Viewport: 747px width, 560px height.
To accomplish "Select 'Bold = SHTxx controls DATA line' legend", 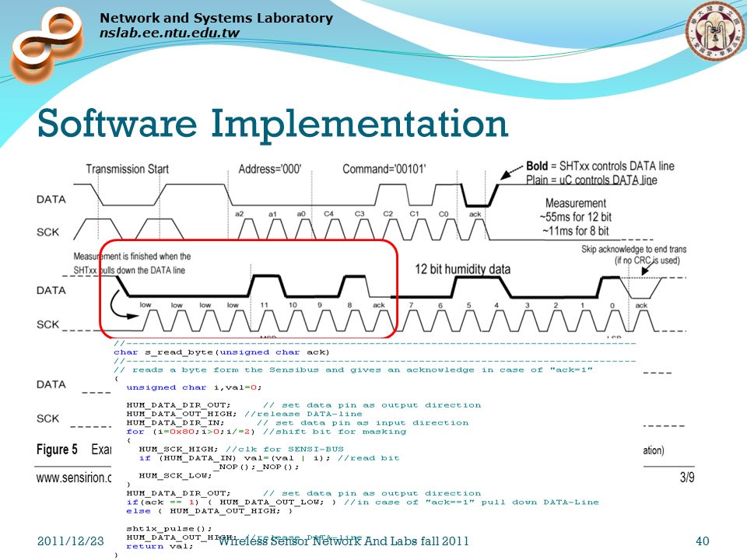I will (x=600, y=166).
